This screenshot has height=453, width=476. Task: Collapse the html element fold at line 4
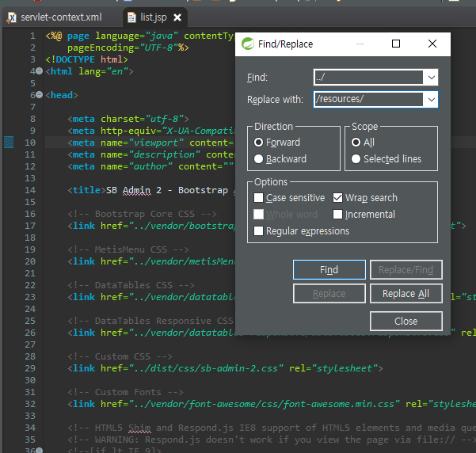tap(39, 71)
